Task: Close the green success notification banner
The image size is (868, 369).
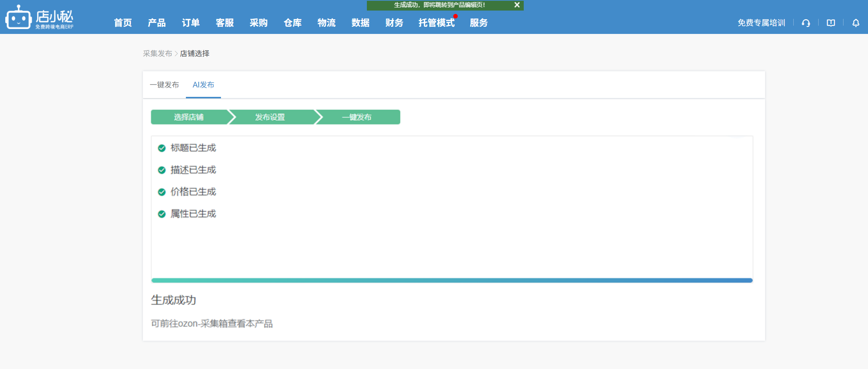Action: 517,5
